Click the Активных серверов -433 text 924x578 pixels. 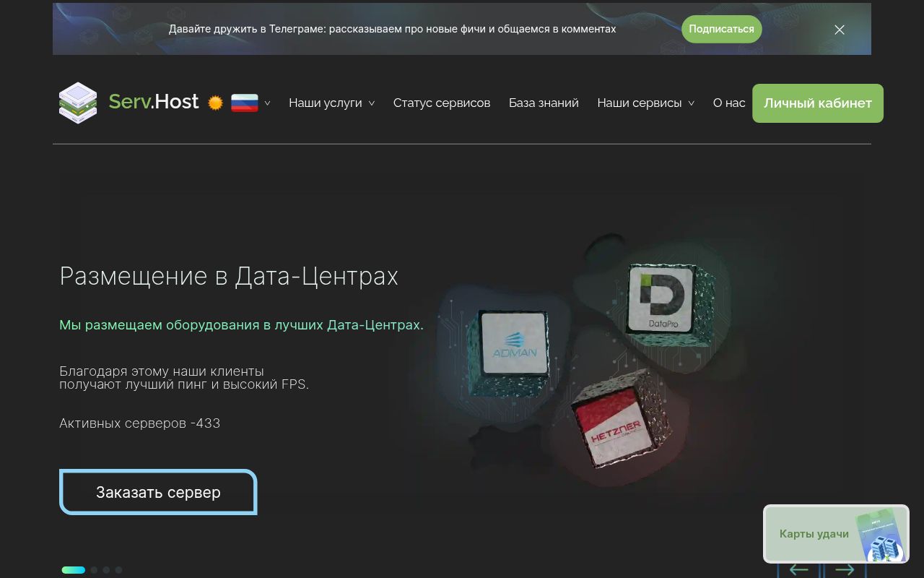[x=140, y=423]
